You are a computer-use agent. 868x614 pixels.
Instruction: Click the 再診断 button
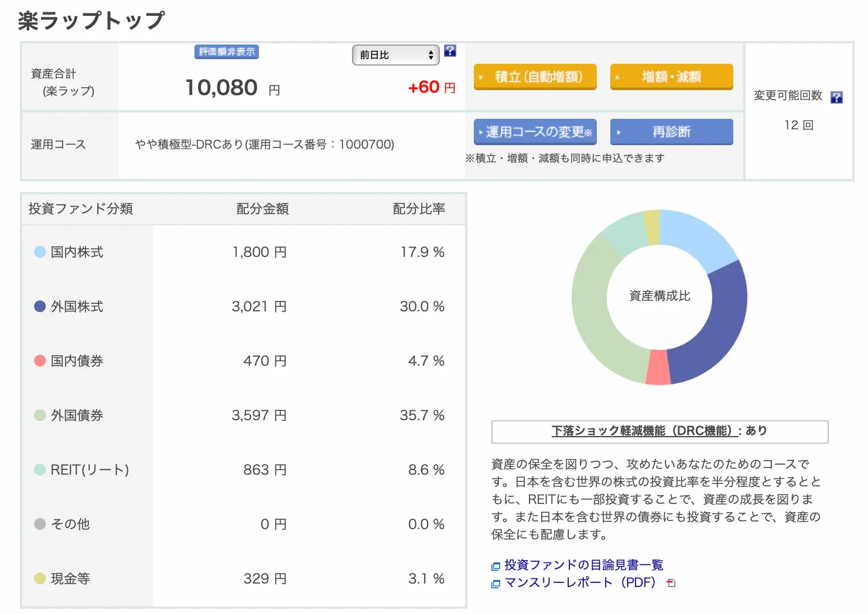671,132
